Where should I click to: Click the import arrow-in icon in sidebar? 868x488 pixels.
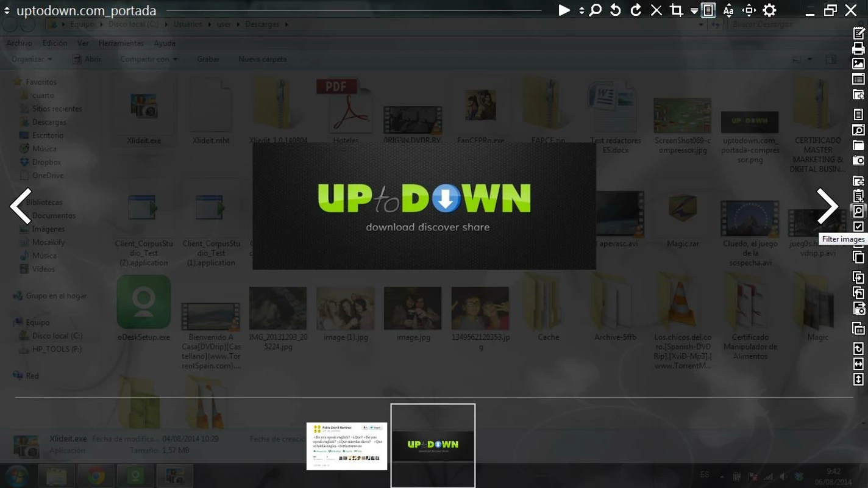(x=858, y=278)
